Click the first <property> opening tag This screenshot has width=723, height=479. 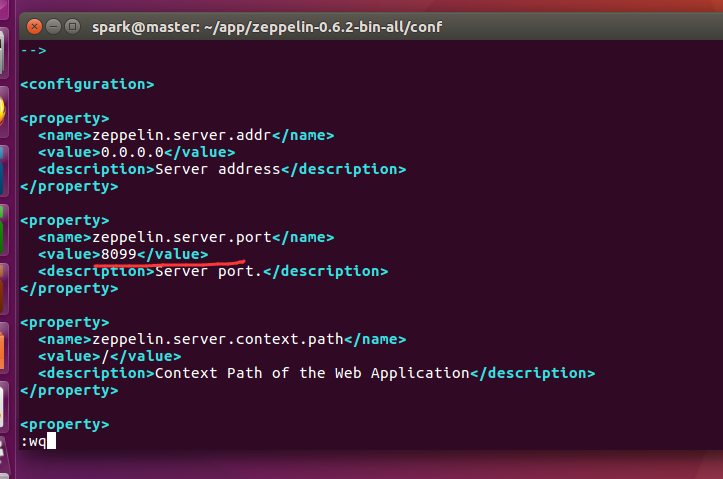point(65,118)
